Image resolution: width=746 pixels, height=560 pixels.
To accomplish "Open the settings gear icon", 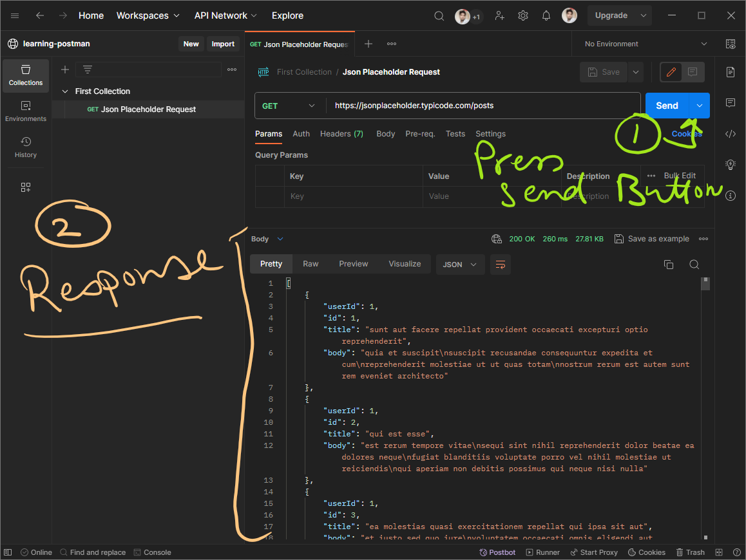I will click(523, 15).
